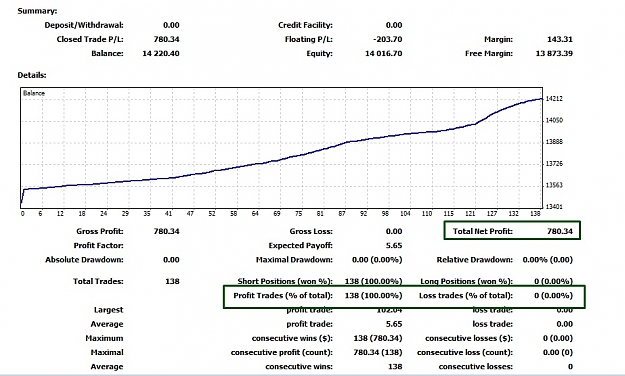
Task: Click the Maximal Drawdown value 0.00 (0.00%)
Action: point(377,260)
